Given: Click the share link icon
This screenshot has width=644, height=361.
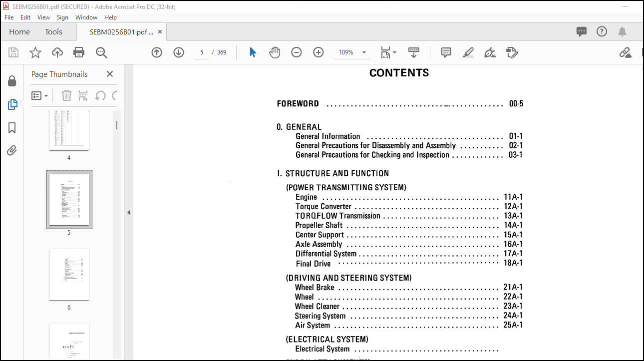Looking at the screenshot, I should 625,52.
